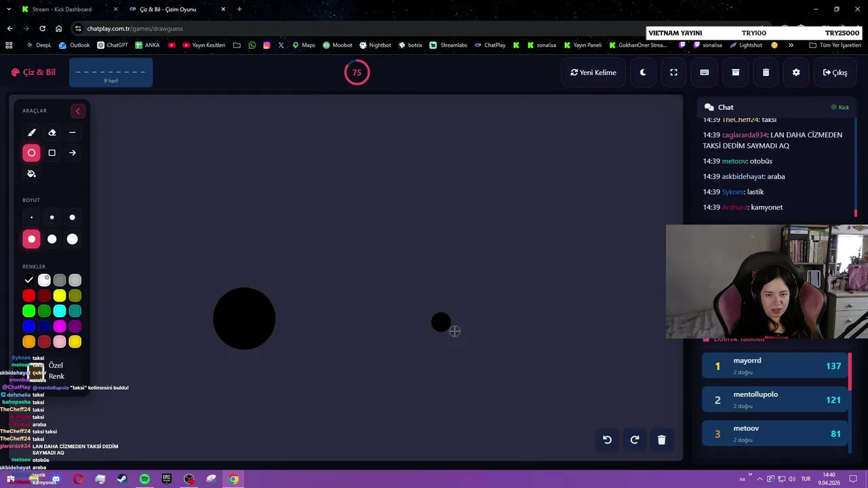
Task: Select the rectangle shape tool
Action: 52,153
